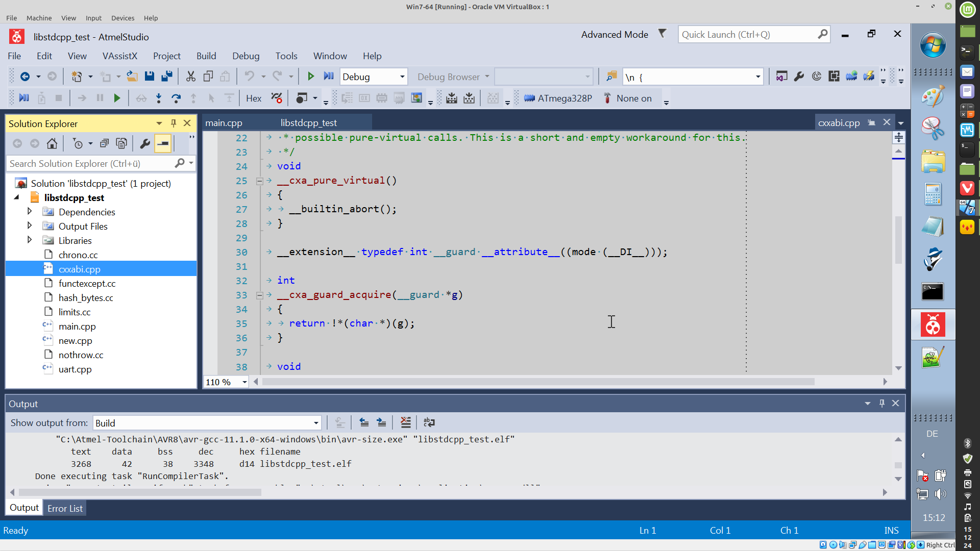Image resolution: width=980 pixels, height=551 pixels.
Task: Open functexcept.cc in Solution Explorer
Action: [87, 283]
